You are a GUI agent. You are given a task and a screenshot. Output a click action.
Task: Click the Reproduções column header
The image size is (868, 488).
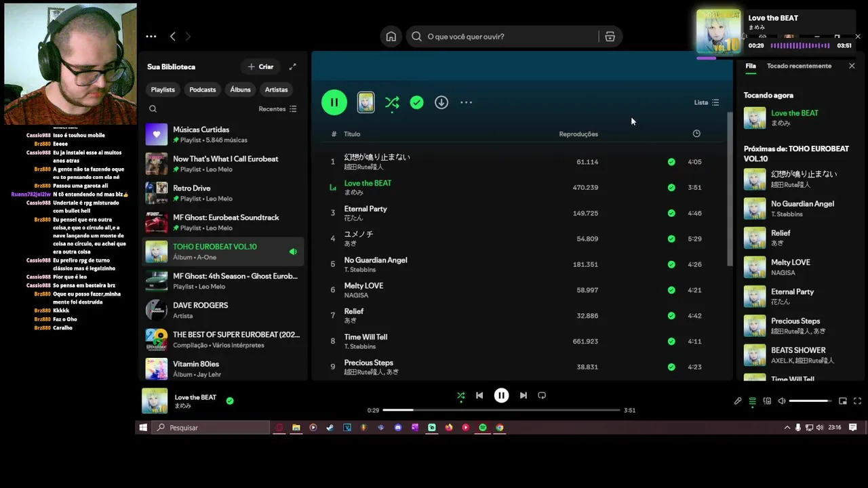click(578, 134)
